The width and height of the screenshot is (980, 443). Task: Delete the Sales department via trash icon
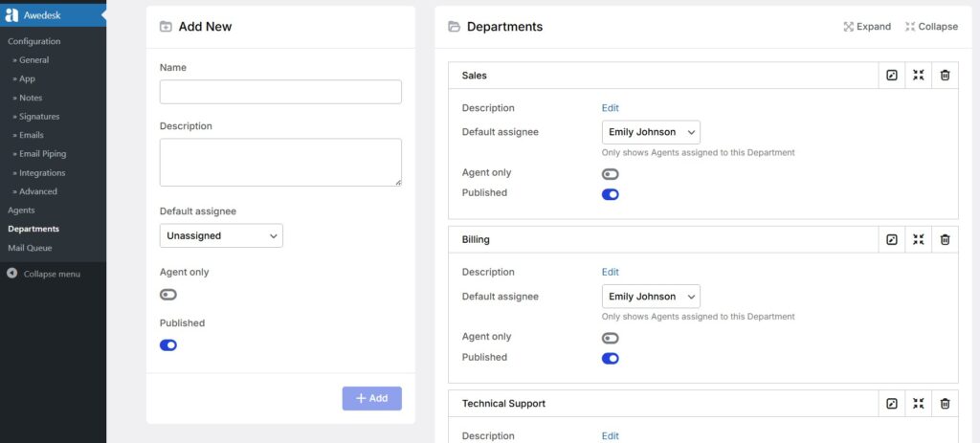point(945,76)
